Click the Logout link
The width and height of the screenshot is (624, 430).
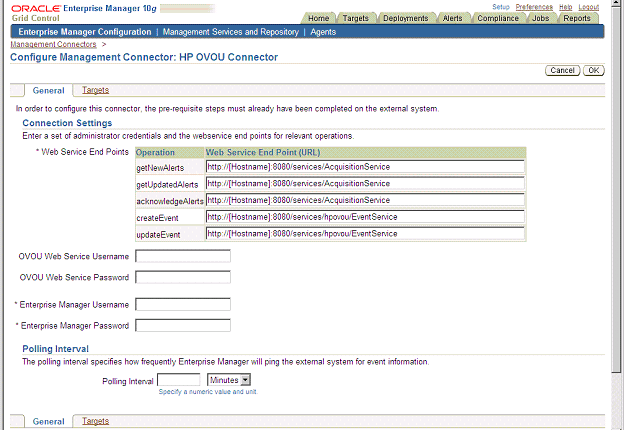coord(589,7)
